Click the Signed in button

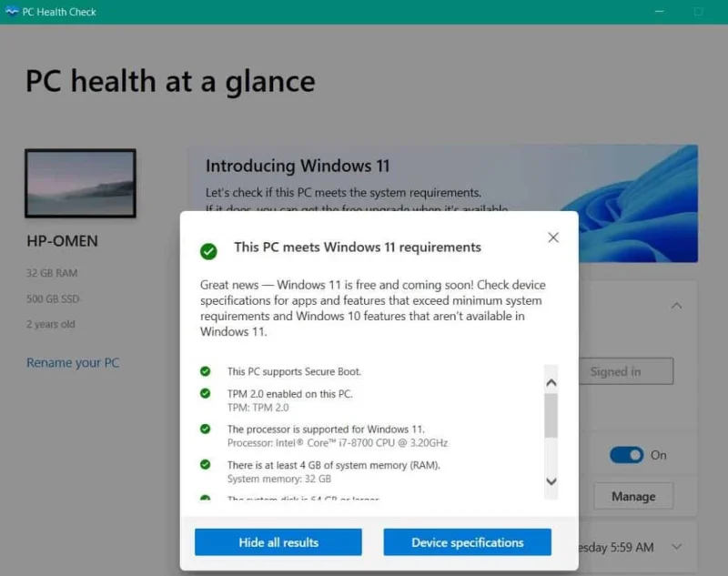click(x=625, y=371)
